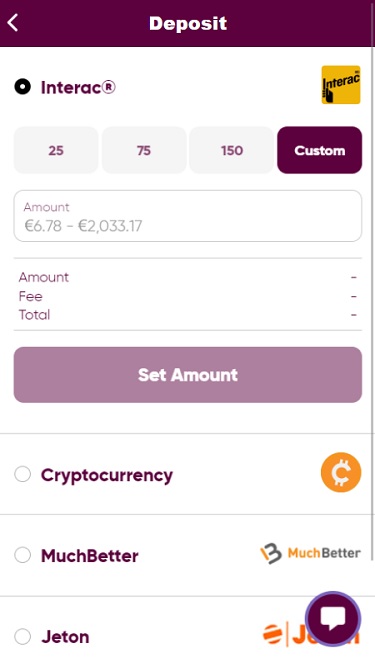This screenshot has height=667, width=375.
Task: Select the Custom amount option
Action: pos(320,150)
